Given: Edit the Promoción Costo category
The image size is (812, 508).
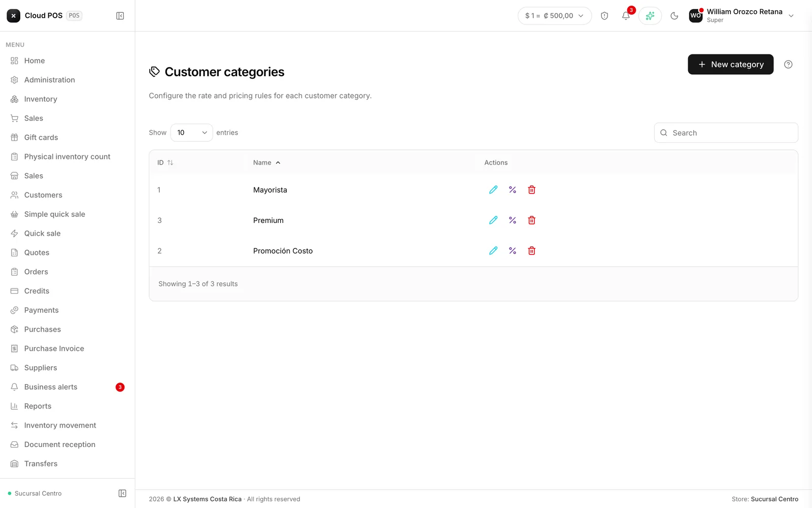Looking at the screenshot, I should click(493, 251).
